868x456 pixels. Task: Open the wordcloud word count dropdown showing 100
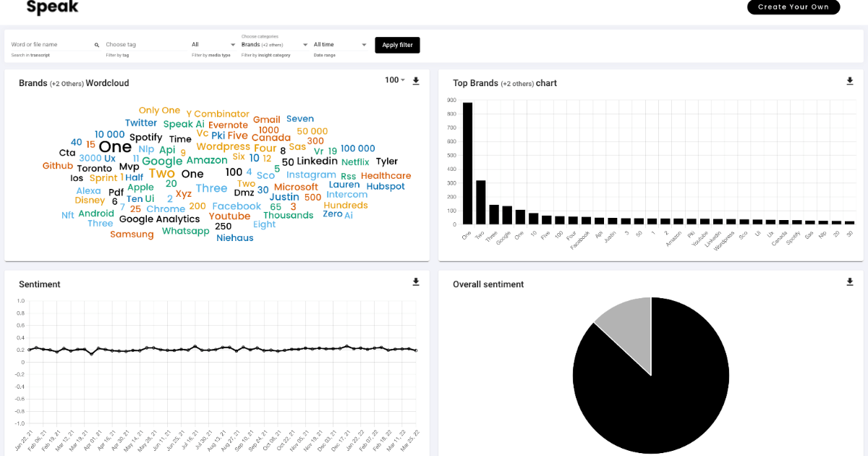395,80
